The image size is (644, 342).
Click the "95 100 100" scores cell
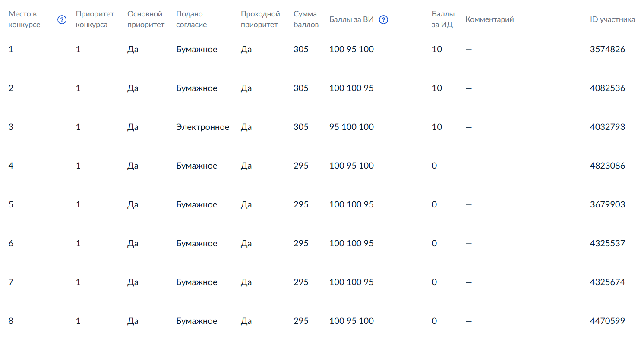coord(351,127)
